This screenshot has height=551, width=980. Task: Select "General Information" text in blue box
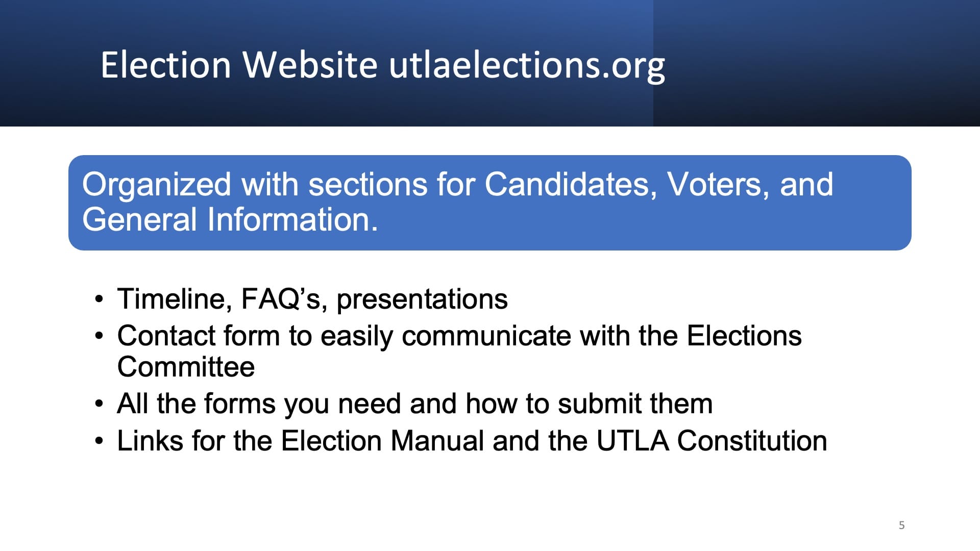(230, 220)
